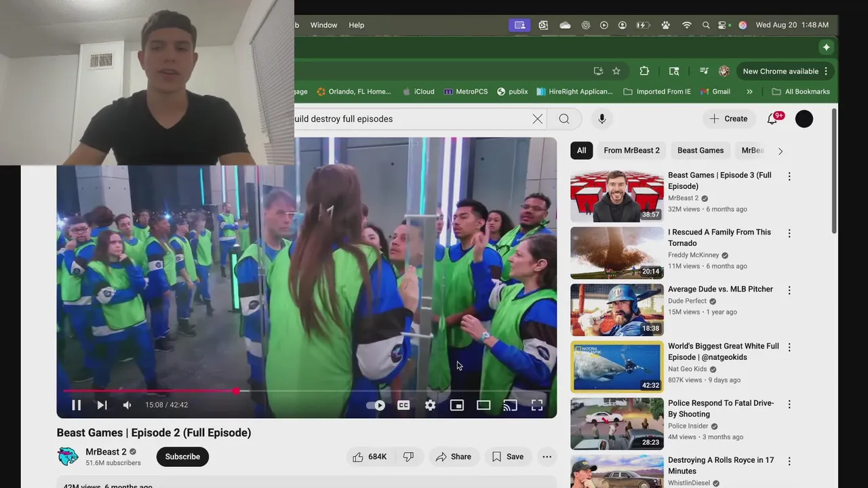Open the Imported From IE folder
The height and width of the screenshot is (488, 868).
tap(656, 91)
